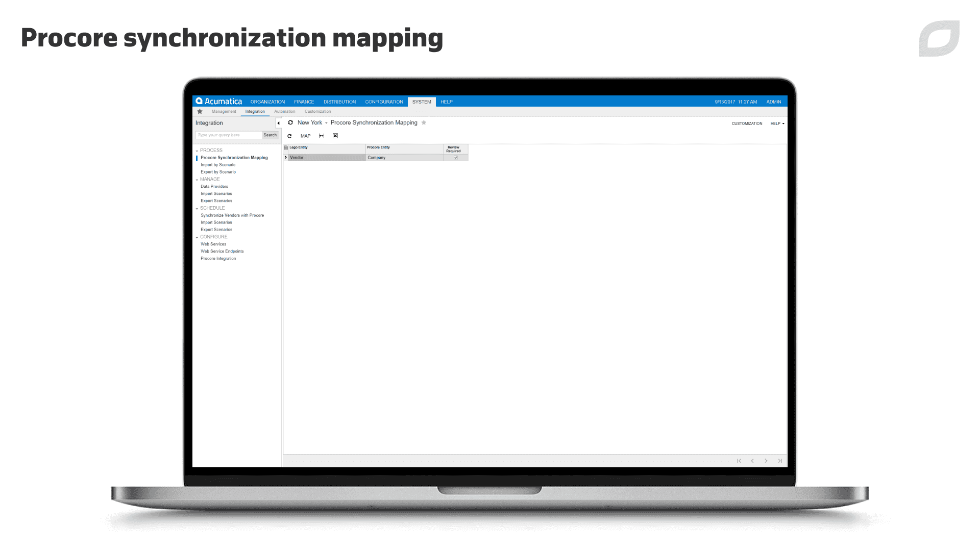980x551 pixels.
Task: Collapse the CONFIGURE section
Action: pyautogui.click(x=197, y=237)
